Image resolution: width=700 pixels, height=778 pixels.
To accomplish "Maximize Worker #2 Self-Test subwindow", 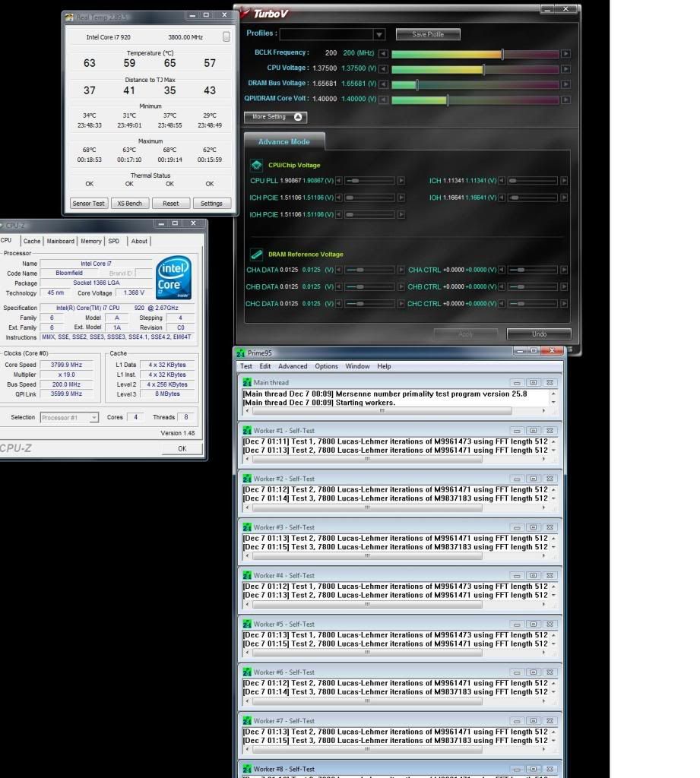I will click(x=534, y=479).
